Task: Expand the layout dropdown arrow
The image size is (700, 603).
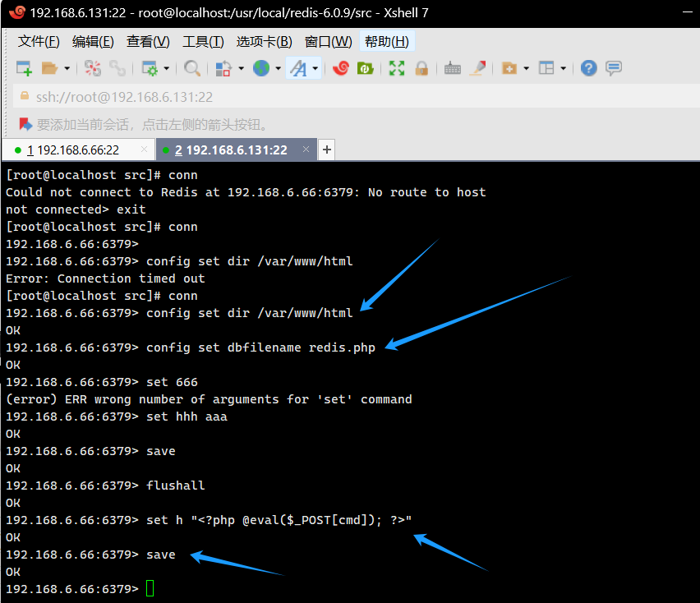Action: 564,68
